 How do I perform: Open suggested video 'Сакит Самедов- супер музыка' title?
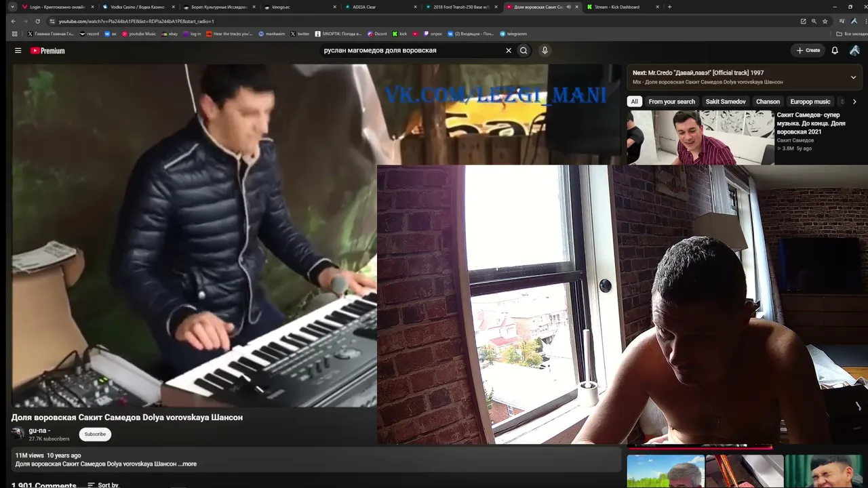click(812, 123)
